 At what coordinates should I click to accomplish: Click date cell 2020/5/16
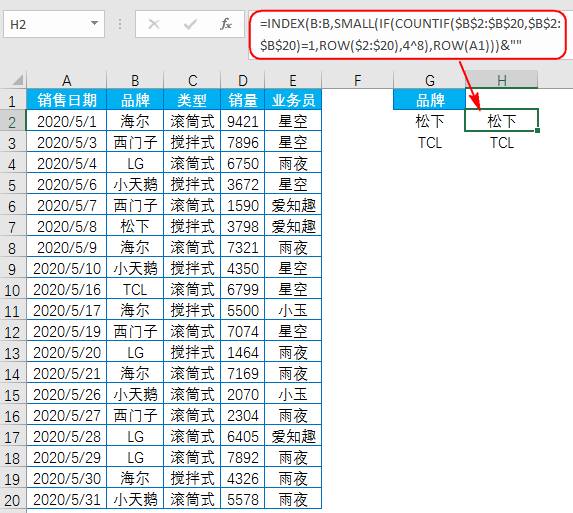pos(67,289)
